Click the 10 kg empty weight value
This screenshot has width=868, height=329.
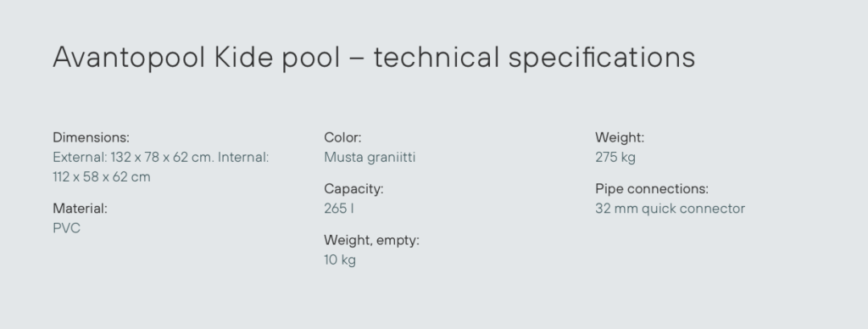pos(339,259)
